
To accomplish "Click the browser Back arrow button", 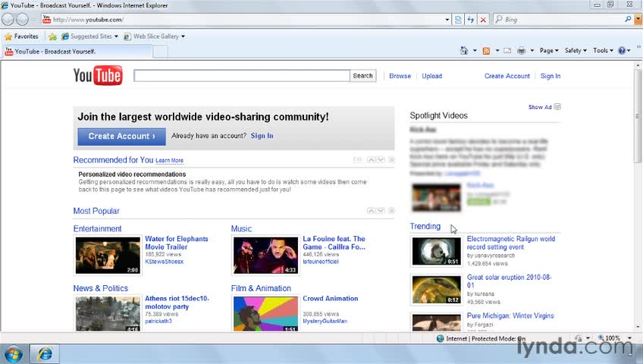I will tap(8, 19).
